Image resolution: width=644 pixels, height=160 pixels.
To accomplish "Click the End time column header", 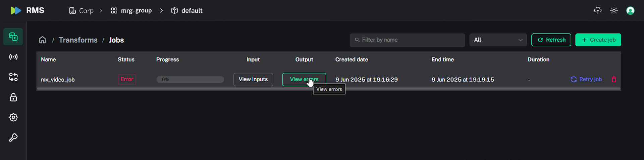I will point(443,59).
